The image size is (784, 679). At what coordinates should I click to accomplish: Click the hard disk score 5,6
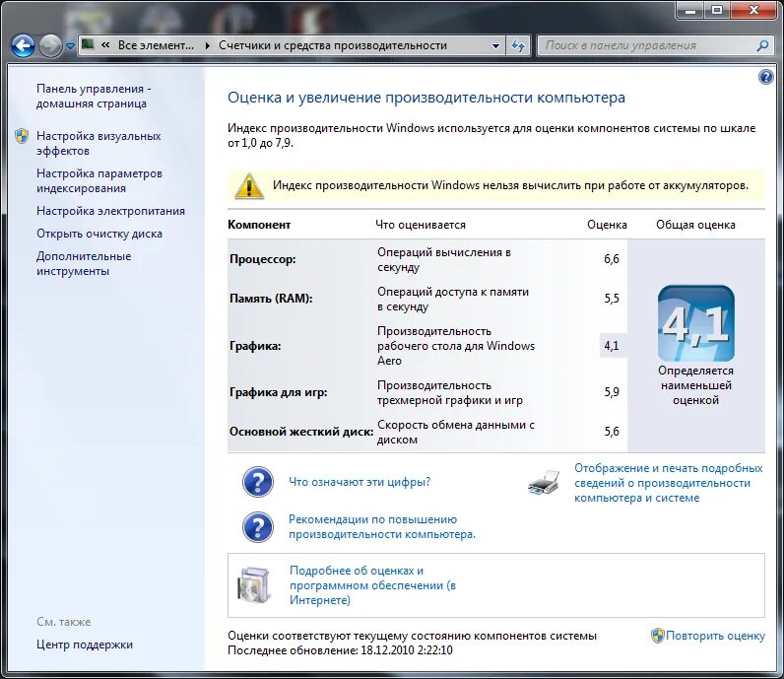611,432
